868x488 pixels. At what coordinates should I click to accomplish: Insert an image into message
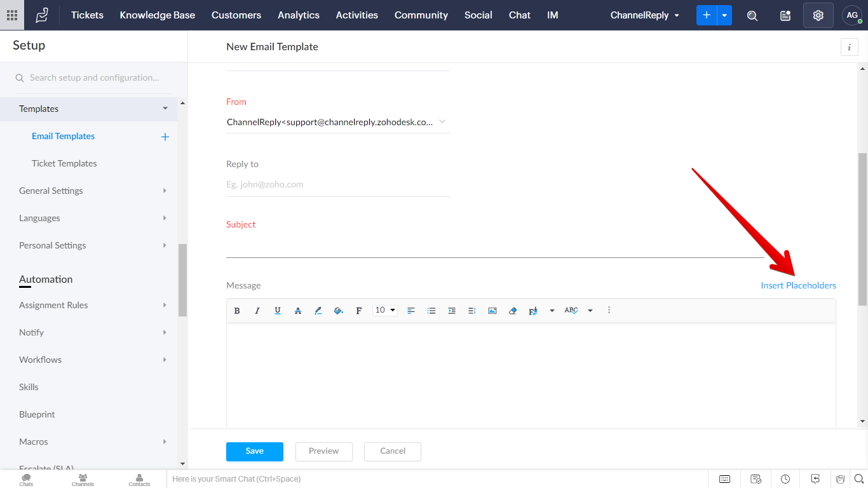coord(492,311)
